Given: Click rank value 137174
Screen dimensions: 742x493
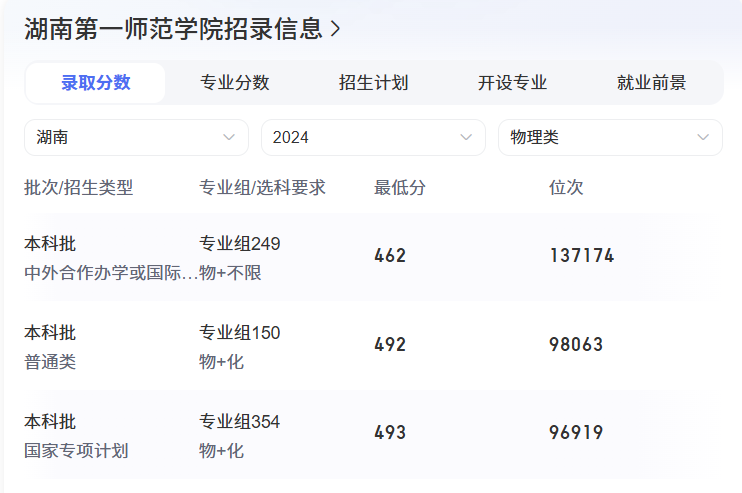Looking at the screenshot, I should click(x=582, y=256).
